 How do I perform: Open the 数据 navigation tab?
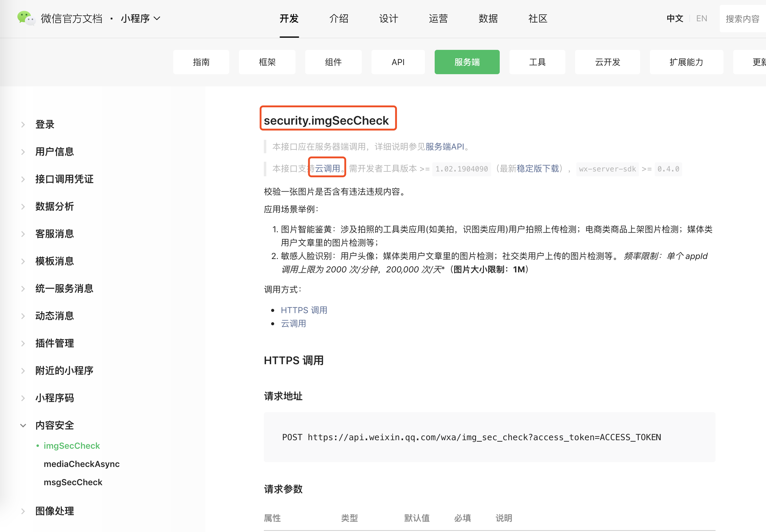point(488,19)
